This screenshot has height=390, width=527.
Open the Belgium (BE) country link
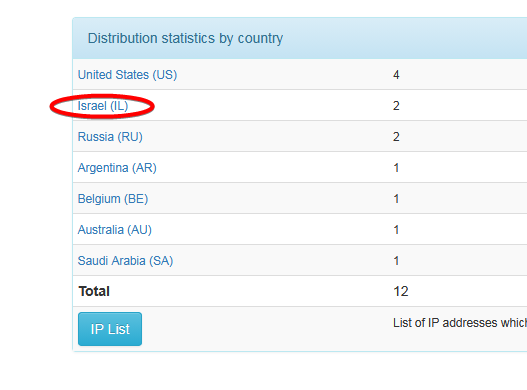pyautogui.click(x=113, y=199)
